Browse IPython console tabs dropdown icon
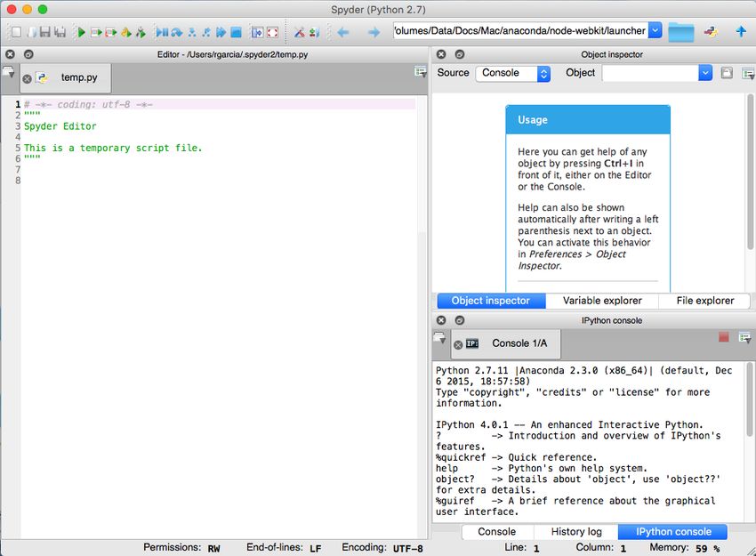 coord(439,338)
